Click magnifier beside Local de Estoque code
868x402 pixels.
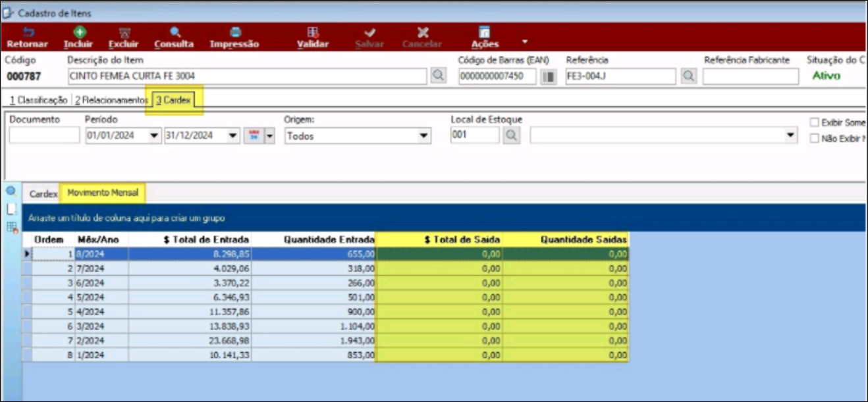coord(511,136)
